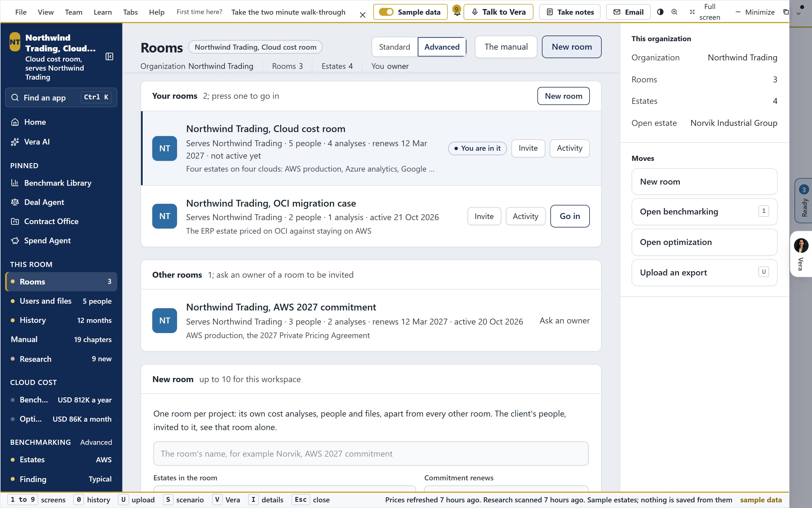Open the Ready side tab with badge 3
Viewport: 812px width, 508px height.
click(804, 201)
